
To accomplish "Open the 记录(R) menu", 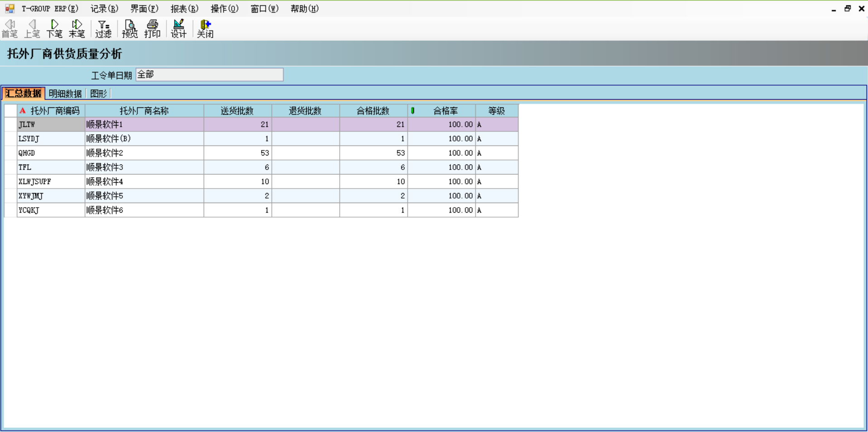I will tap(104, 9).
